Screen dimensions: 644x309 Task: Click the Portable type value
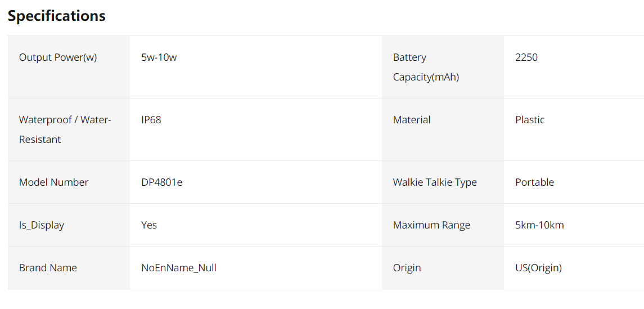point(535,182)
